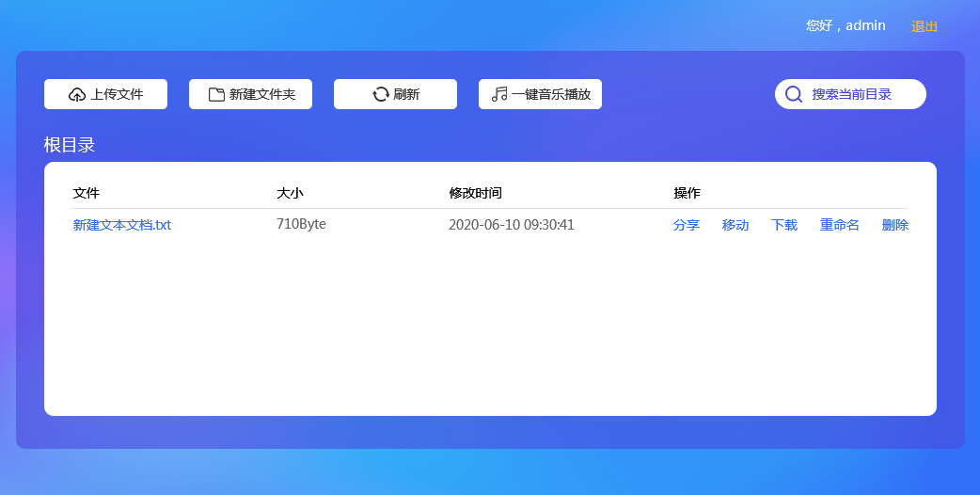980x495 pixels.
Task: Click 移动 for 新建文本文档.txt
Action: coord(735,225)
